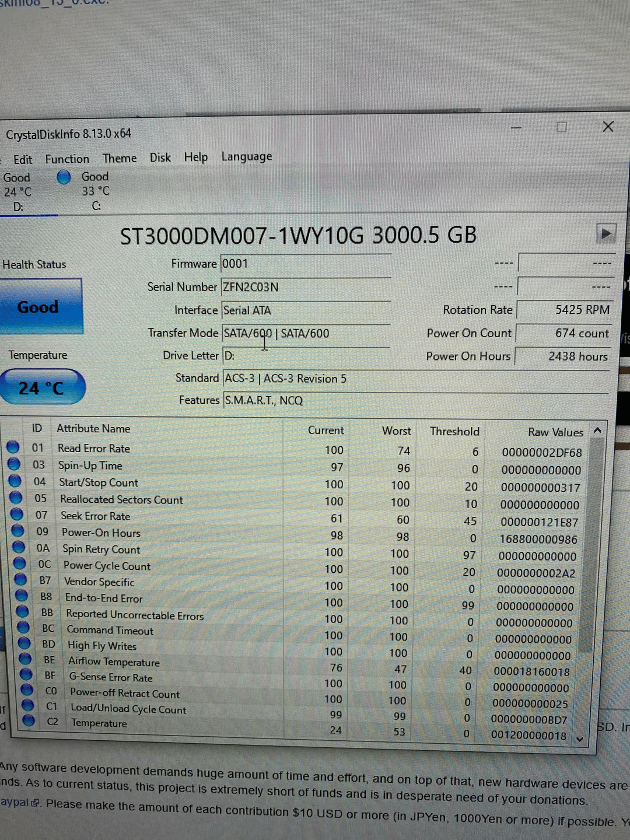
Task: Click the status circle beside C2 Temperature
Action: coord(29,721)
